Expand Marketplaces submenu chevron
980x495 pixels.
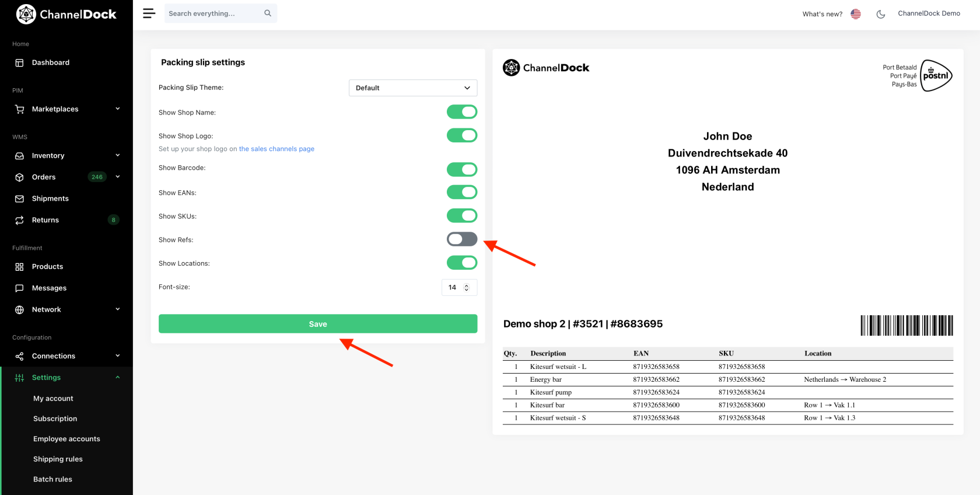pyautogui.click(x=118, y=109)
